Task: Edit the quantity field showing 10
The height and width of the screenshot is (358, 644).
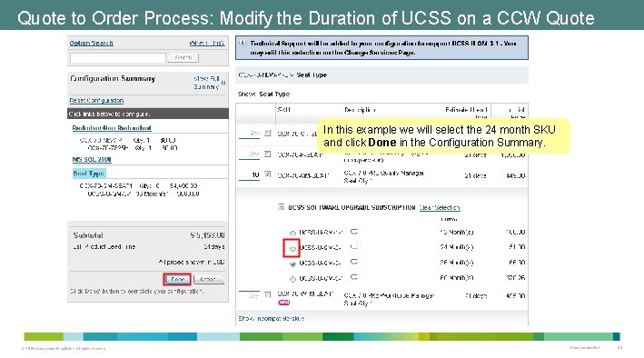Action: tap(249, 175)
